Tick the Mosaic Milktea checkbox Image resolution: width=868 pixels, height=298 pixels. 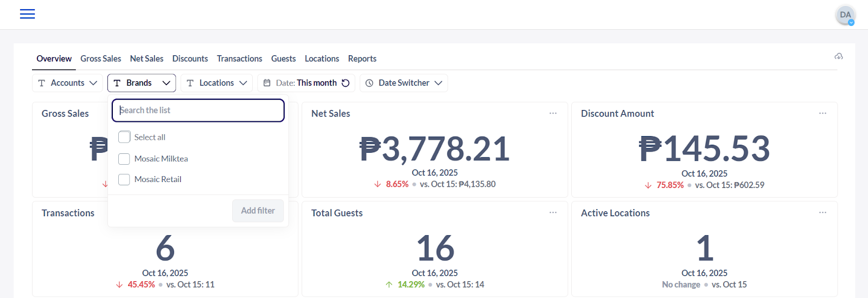124,159
